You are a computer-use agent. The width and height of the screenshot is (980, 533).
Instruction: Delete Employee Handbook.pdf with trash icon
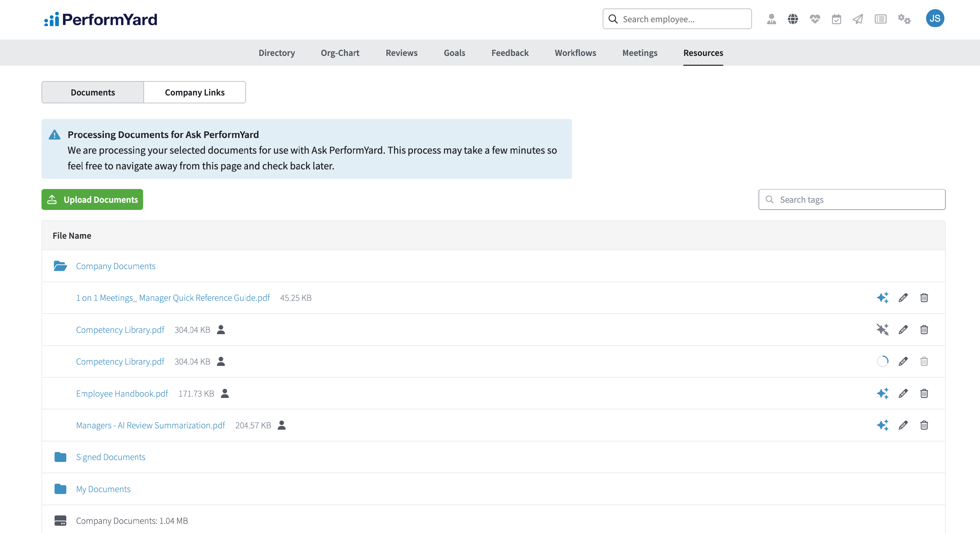click(x=924, y=393)
